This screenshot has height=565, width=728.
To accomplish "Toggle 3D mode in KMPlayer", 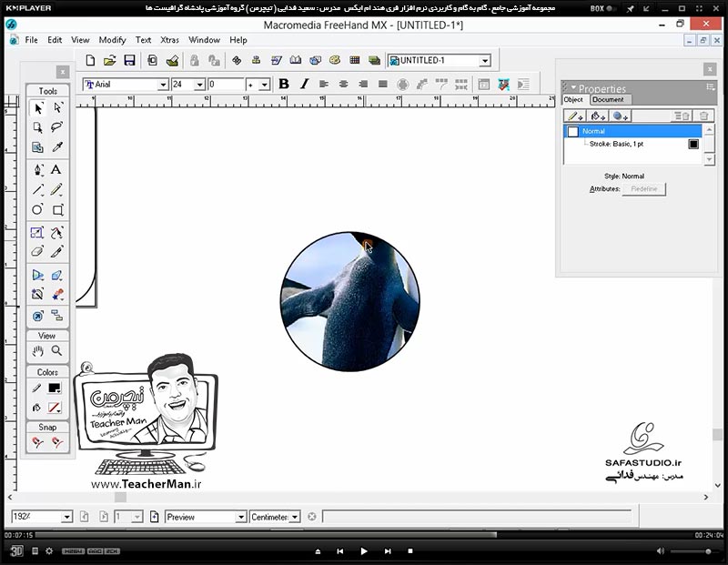I will click(16, 551).
